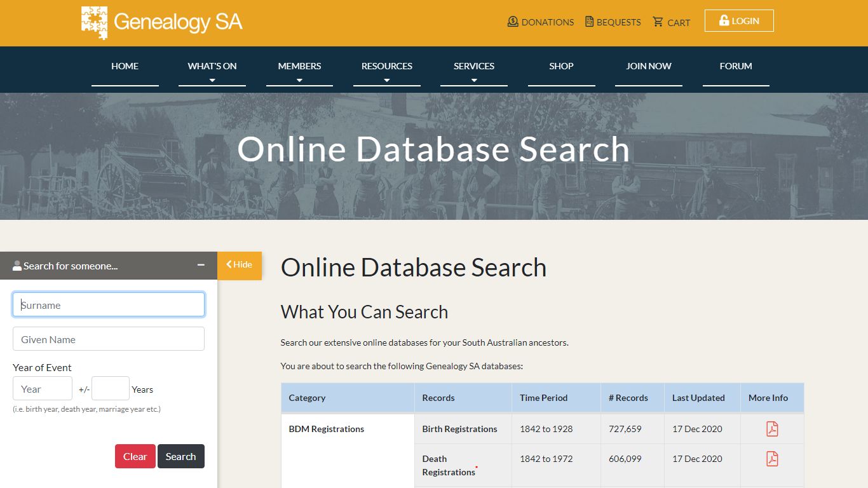
Task: Focus the Surname input field
Action: click(x=109, y=304)
